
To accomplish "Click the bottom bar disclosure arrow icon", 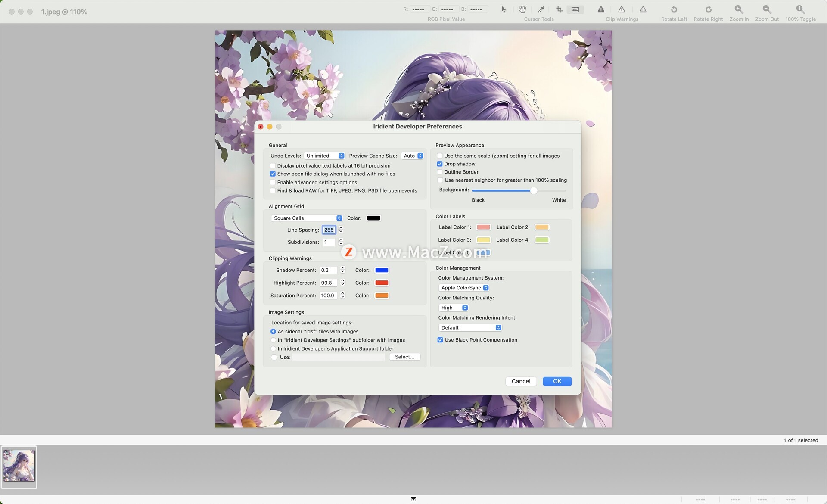I will (x=413, y=499).
